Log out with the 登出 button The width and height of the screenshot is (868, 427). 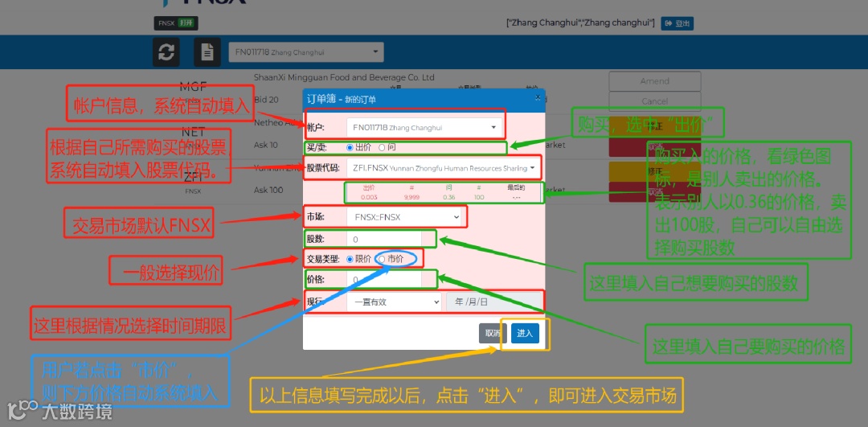pyautogui.click(x=677, y=23)
